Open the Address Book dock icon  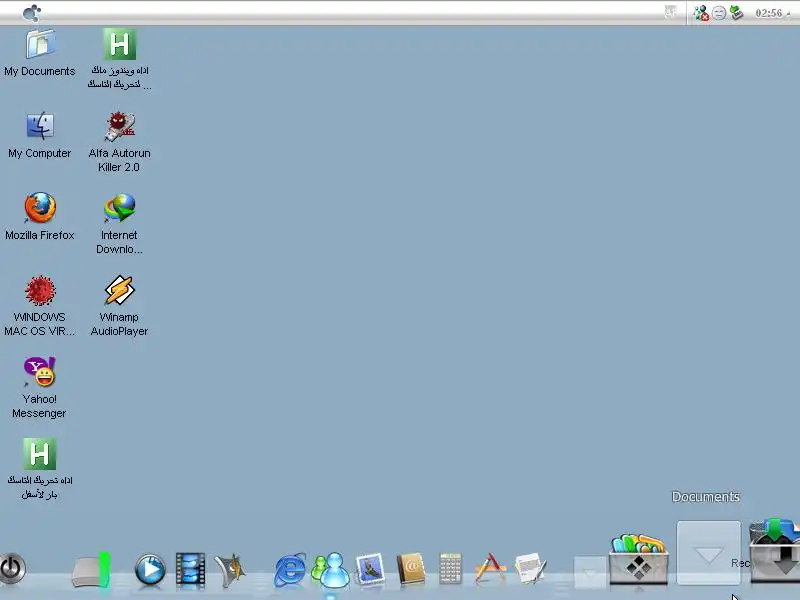tap(411, 568)
